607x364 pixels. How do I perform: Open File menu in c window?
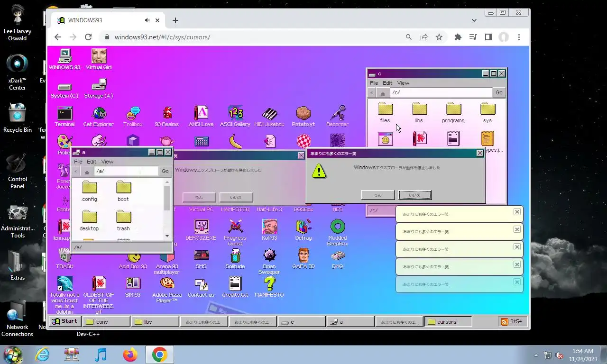(x=374, y=83)
